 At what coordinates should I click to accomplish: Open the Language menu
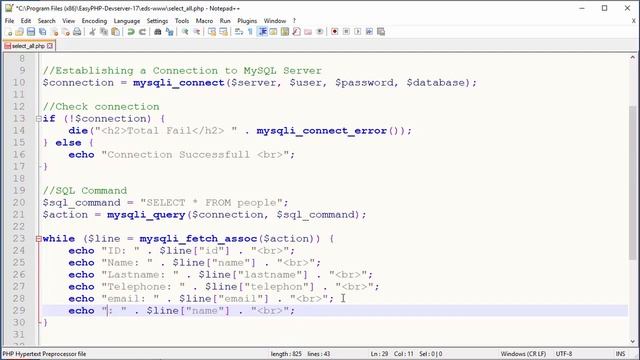pyautogui.click(x=127, y=21)
